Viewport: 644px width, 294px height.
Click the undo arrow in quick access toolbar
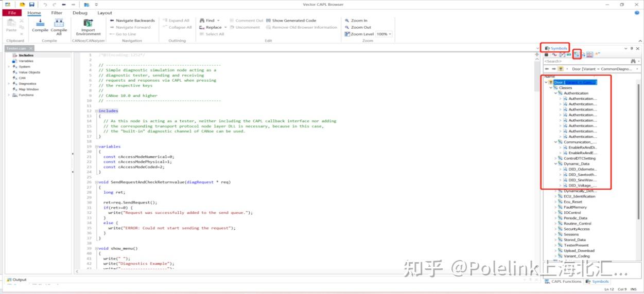point(45,5)
